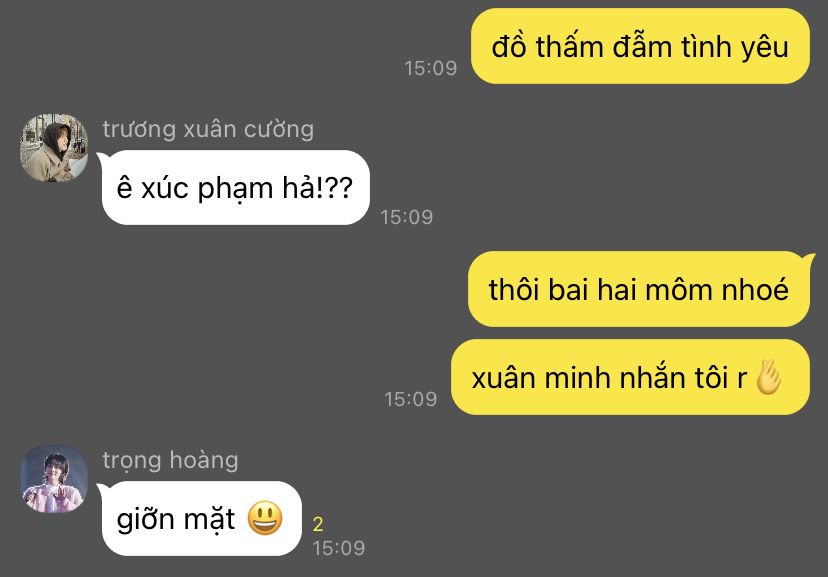The image size is (828, 577).
Task: Open trọng hoàng's profile avatar
Action: coord(54,478)
